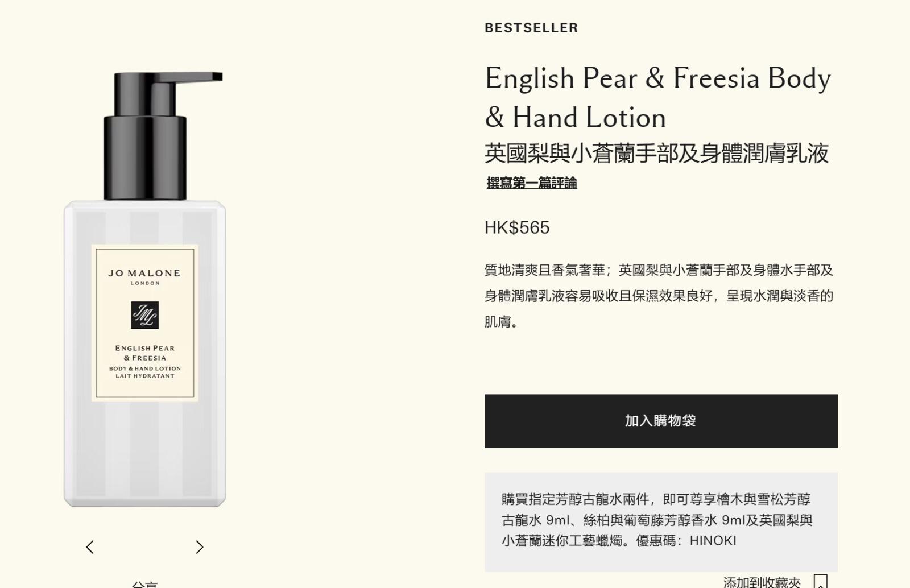The width and height of the screenshot is (910, 588).
Task: Click the HINOKI promo offer box
Action: pyautogui.click(x=661, y=521)
